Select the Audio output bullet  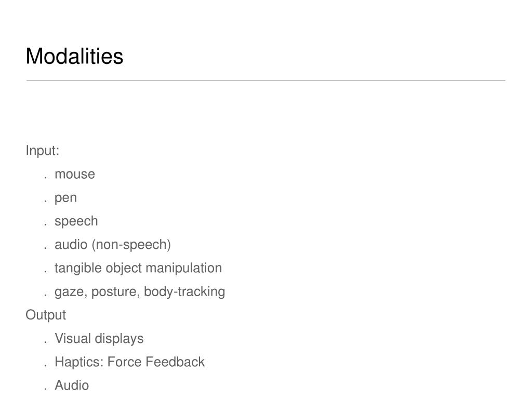72,385
